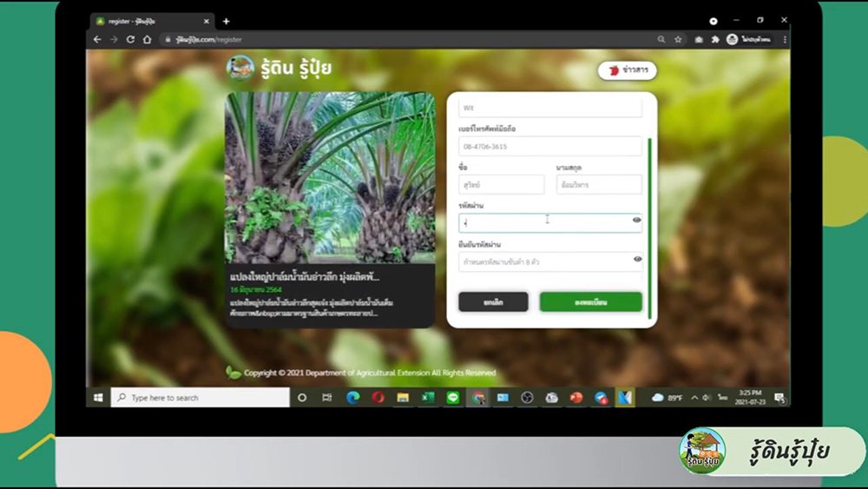Open the palm plantation news thumbnail
Viewport: 868px width, 489px height.
(x=330, y=177)
